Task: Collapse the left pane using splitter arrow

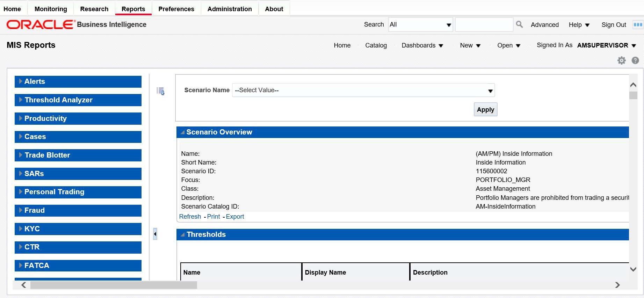Action: click(155, 234)
